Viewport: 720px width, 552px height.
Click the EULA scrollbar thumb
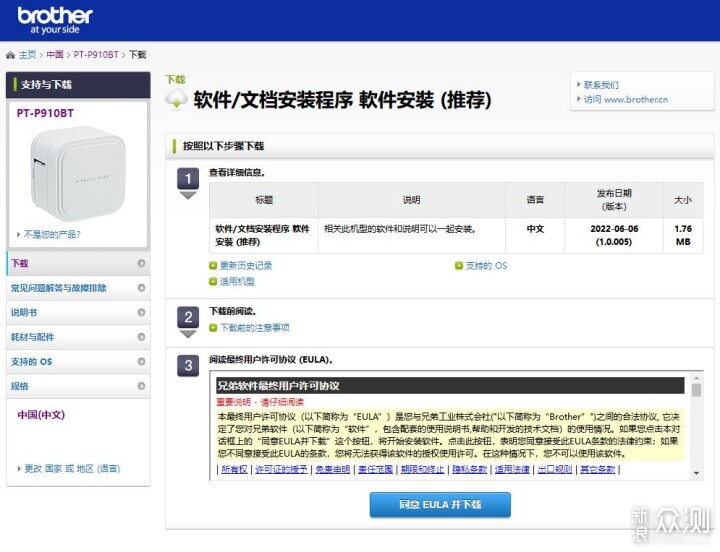(697, 390)
